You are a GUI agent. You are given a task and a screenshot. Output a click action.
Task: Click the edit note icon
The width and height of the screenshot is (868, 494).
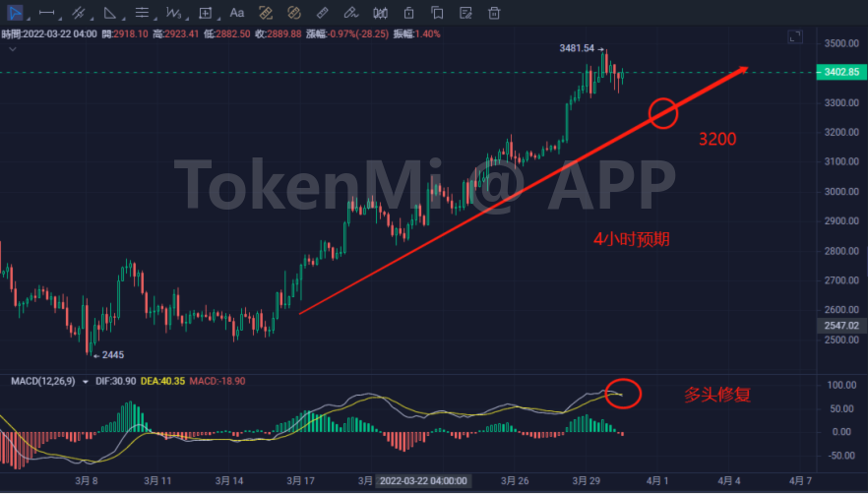pyautogui.click(x=465, y=12)
